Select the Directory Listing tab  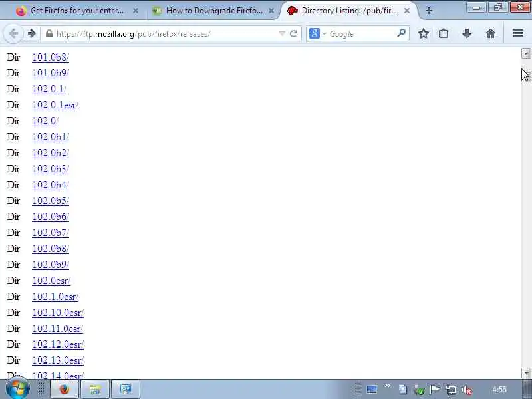click(350, 11)
